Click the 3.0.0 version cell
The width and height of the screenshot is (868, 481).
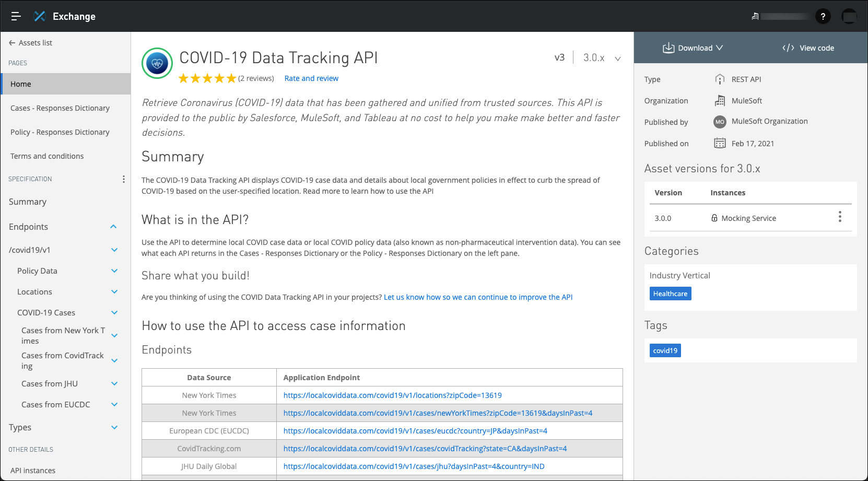(x=663, y=218)
